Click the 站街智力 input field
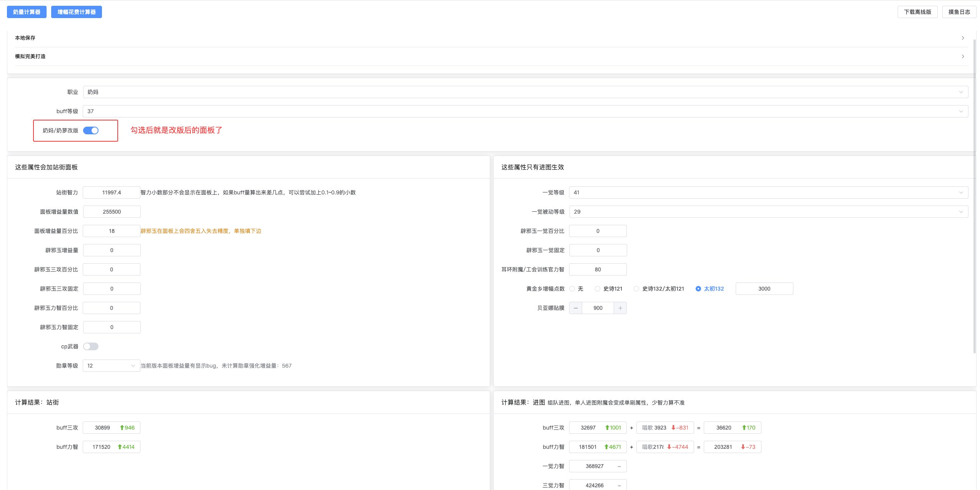The height and width of the screenshot is (490, 980). click(x=112, y=192)
